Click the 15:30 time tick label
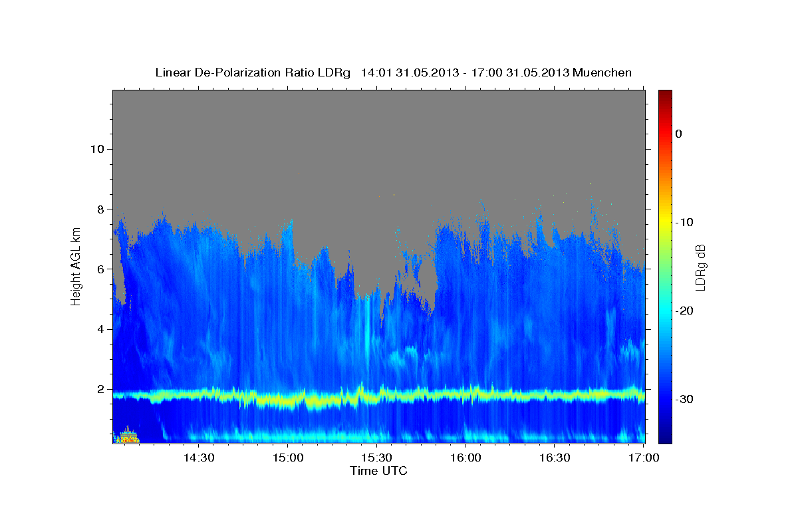The image size is (798, 532). click(x=376, y=458)
